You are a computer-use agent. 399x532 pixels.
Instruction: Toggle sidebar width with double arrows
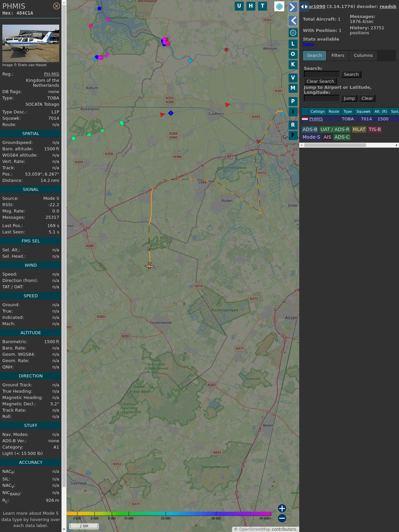[x=304, y=6]
